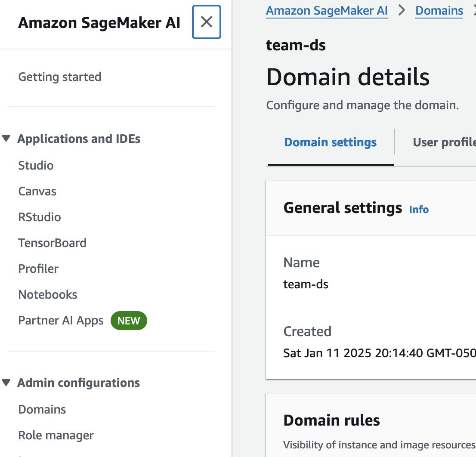Select TensorBoard in the sidebar
The height and width of the screenshot is (457, 476).
pyautogui.click(x=52, y=243)
